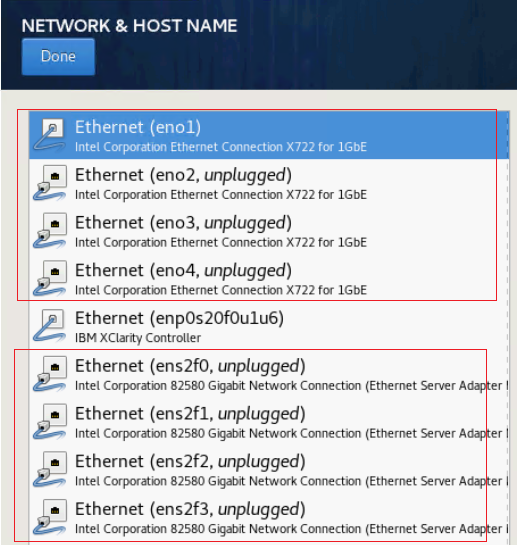517x545 pixels.
Task: Select the eno1 network cable icon
Action: (50, 135)
